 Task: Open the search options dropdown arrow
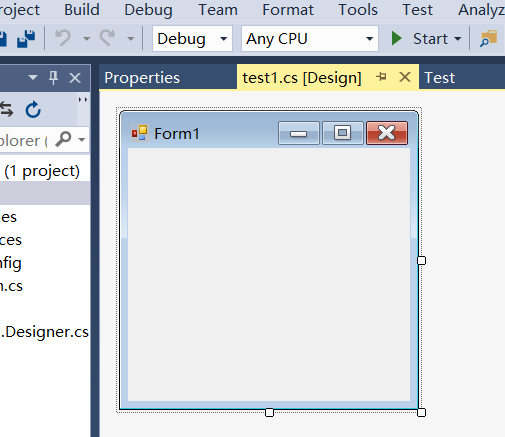click(x=82, y=140)
